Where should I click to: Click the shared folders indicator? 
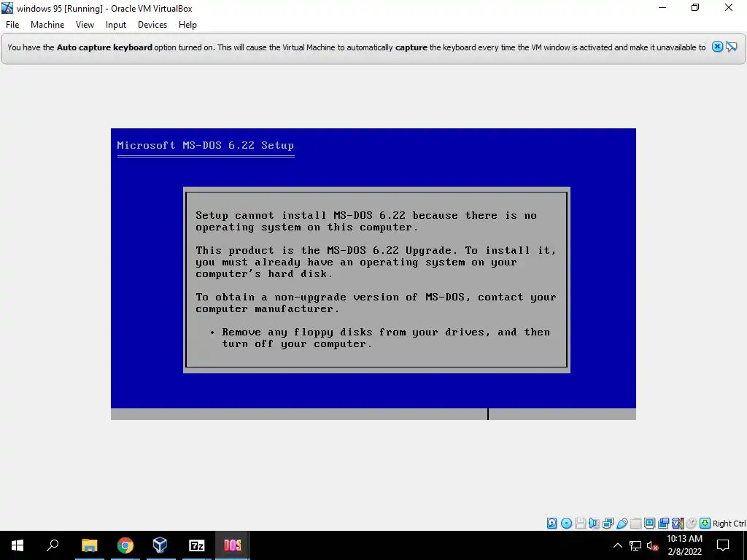pos(635,524)
